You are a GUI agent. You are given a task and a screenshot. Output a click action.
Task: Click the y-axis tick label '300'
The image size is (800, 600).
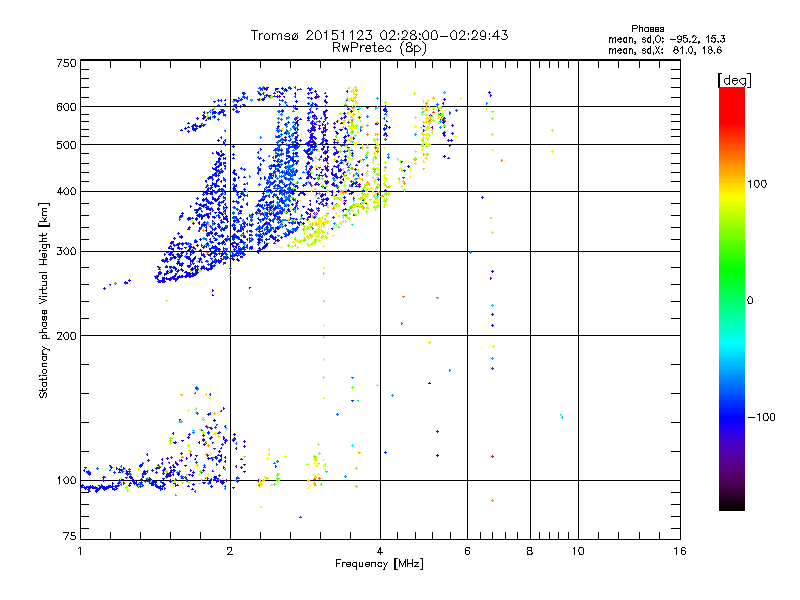pyautogui.click(x=67, y=252)
